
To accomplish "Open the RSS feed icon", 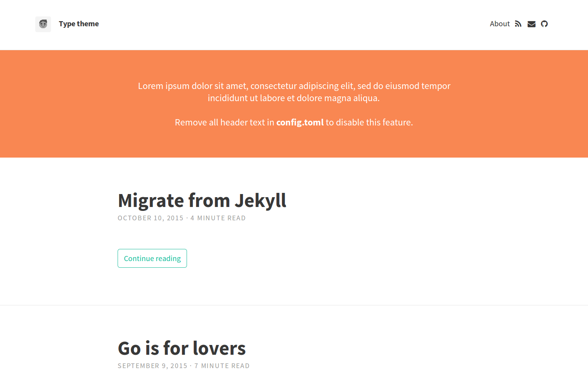I will pyautogui.click(x=518, y=24).
